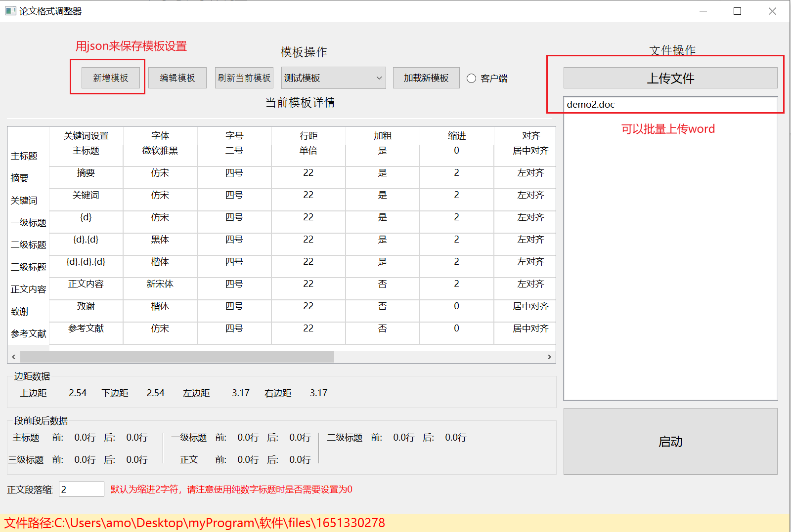
Task: Click the 字号 column header
Action: [x=234, y=136]
